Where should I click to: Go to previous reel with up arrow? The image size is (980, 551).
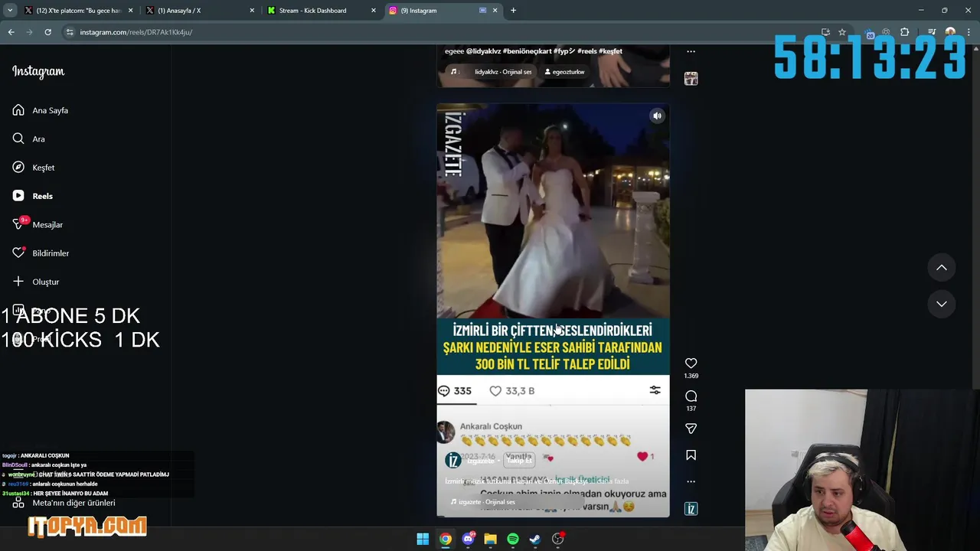[942, 268]
